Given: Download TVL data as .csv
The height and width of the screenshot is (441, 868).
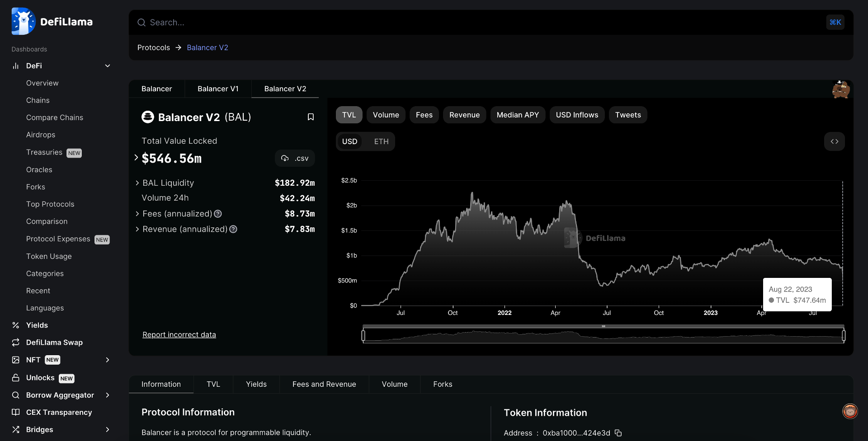Looking at the screenshot, I should (295, 158).
